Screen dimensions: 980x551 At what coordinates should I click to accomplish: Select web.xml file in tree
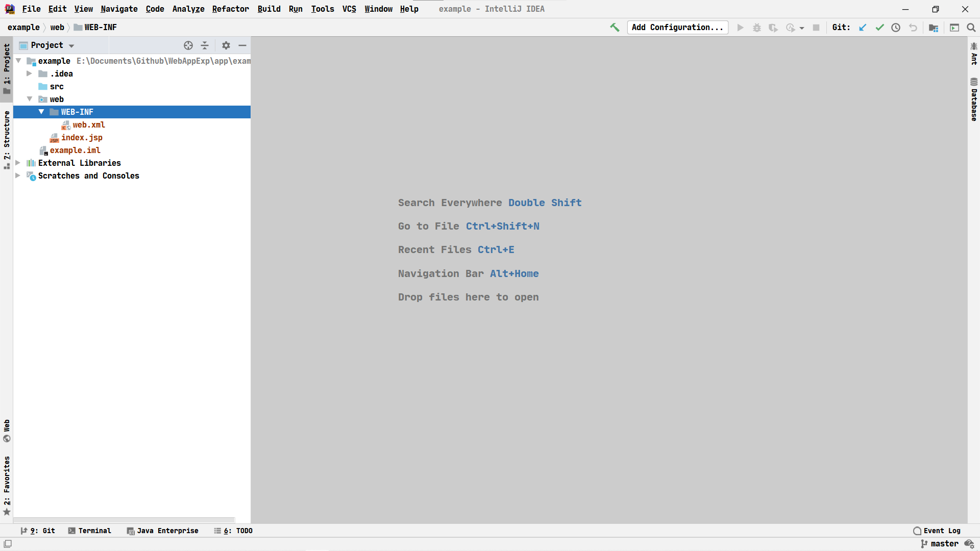(x=89, y=124)
